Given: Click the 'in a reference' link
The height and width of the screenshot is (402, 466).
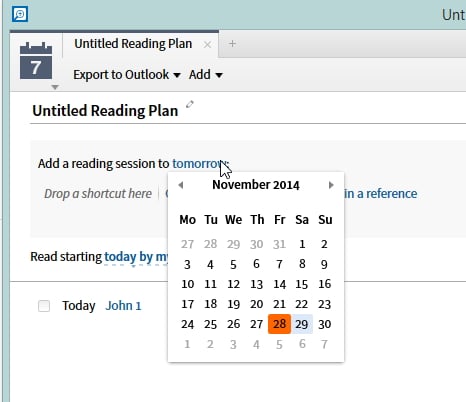Looking at the screenshot, I should [x=381, y=194].
